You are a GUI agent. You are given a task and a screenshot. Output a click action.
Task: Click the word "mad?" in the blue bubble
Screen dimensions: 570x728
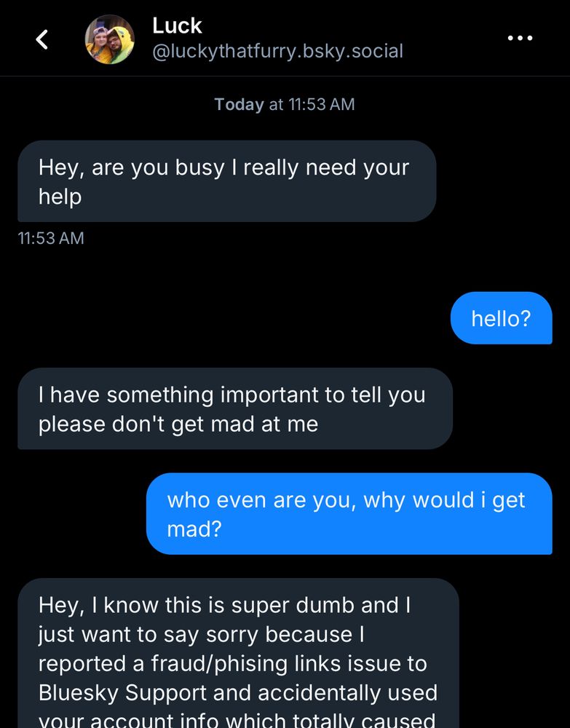pos(194,529)
